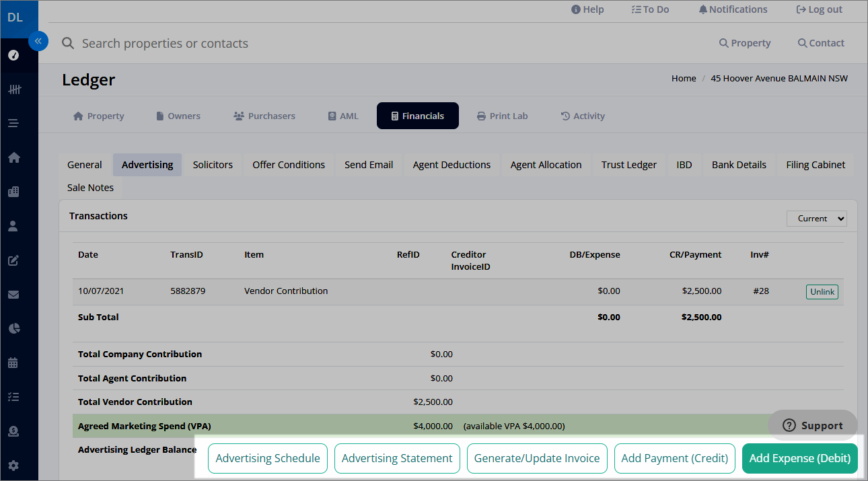Open the Agent Allocation sub-tab
The width and height of the screenshot is (868, 481).
click(546, 165)
